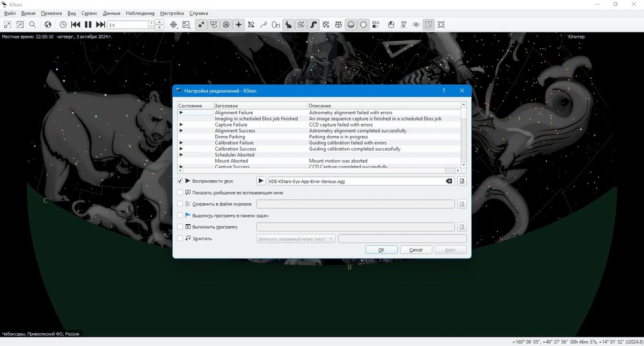Screen dimensions: 644x346
Task: Pause the simulation clock
Action: point(88,25)
